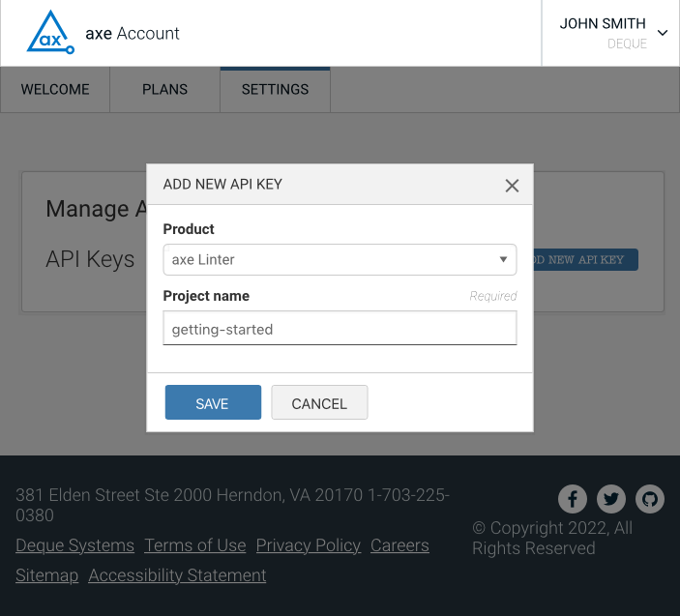
Task: Select the Settings tab
Action: (275, 89)
